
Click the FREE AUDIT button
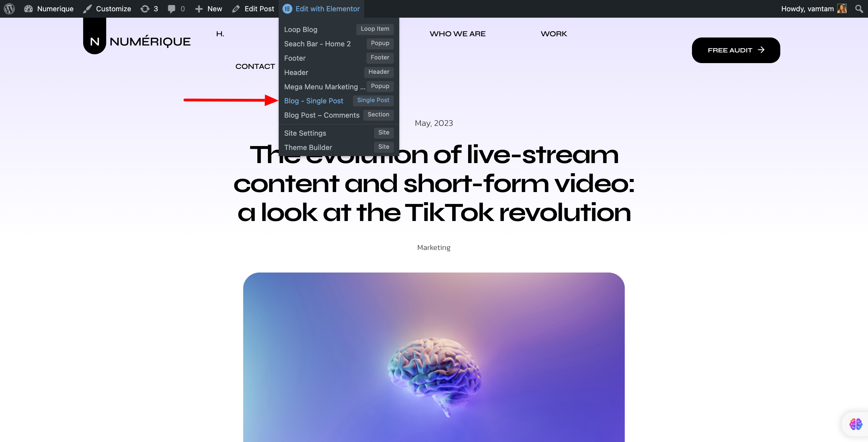[736, 50]
